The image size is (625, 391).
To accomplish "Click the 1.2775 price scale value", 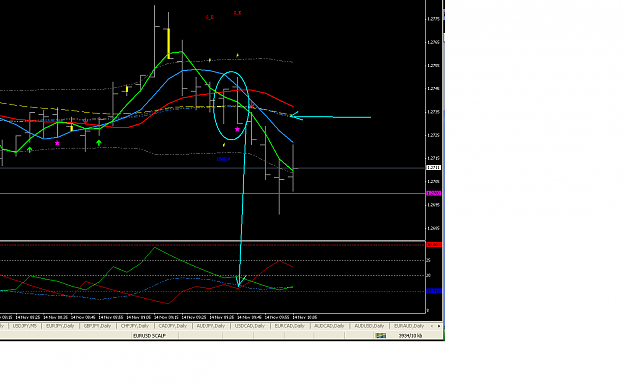I will (434, 19).
